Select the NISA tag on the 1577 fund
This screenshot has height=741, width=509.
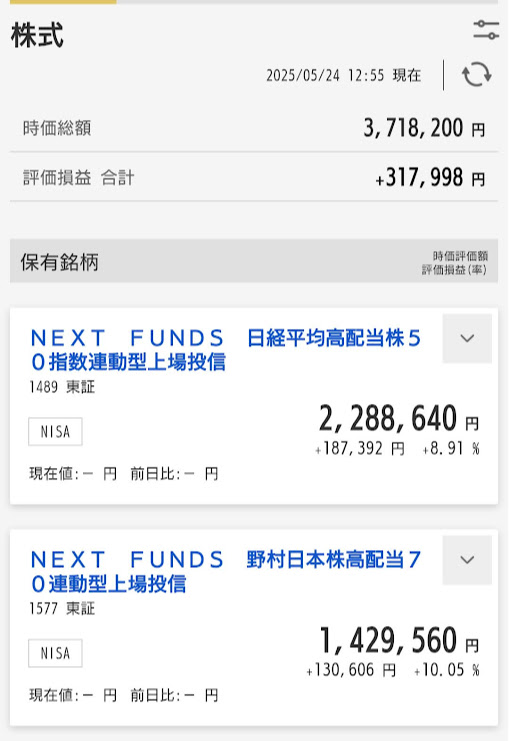(55, 653)
